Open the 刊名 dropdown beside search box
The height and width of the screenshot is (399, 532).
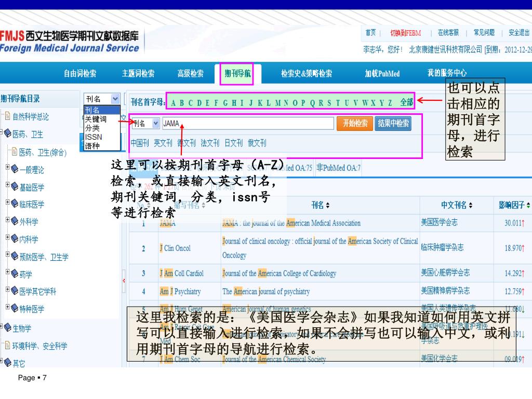(x=155, y=123)
